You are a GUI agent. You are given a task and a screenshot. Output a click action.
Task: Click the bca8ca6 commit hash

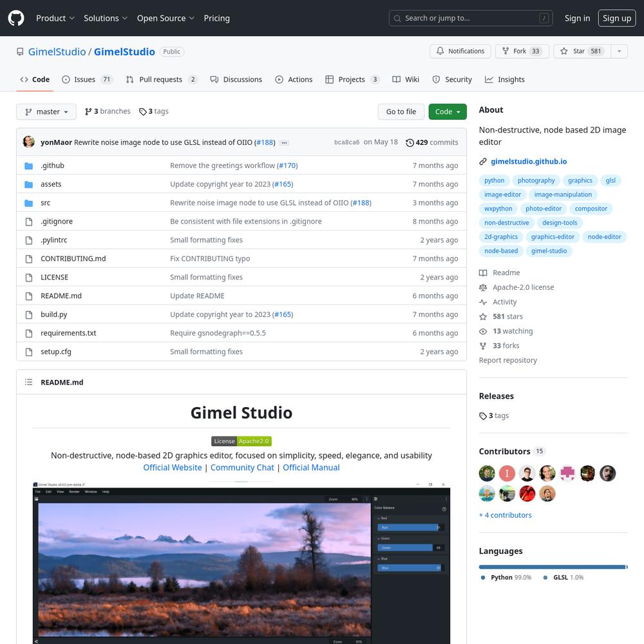pos(346,142)
